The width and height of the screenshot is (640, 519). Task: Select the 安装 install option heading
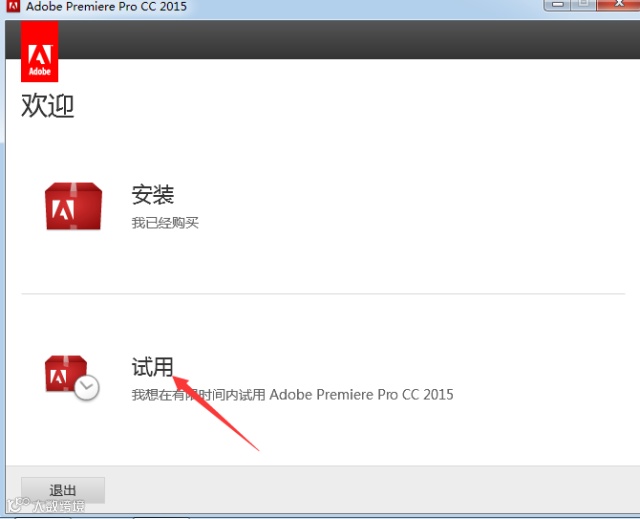coord(153,194)
